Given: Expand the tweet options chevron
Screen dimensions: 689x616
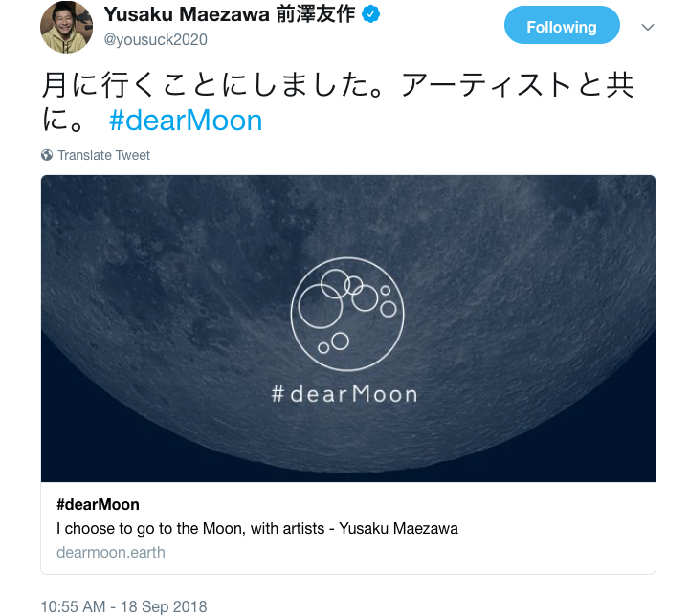Looking at the screenshot, I should pyautogui.click(x=648, y=27).
